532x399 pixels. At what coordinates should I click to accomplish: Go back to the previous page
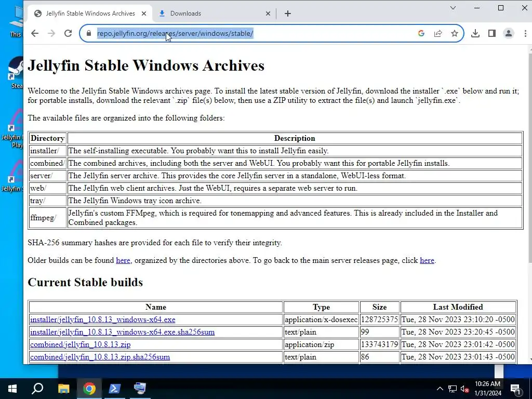35,33
